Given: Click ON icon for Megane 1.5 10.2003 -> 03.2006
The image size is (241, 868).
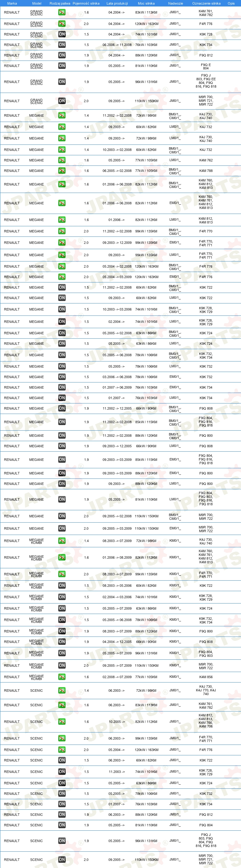Looking at the screenshot, I should click(62, 309).
